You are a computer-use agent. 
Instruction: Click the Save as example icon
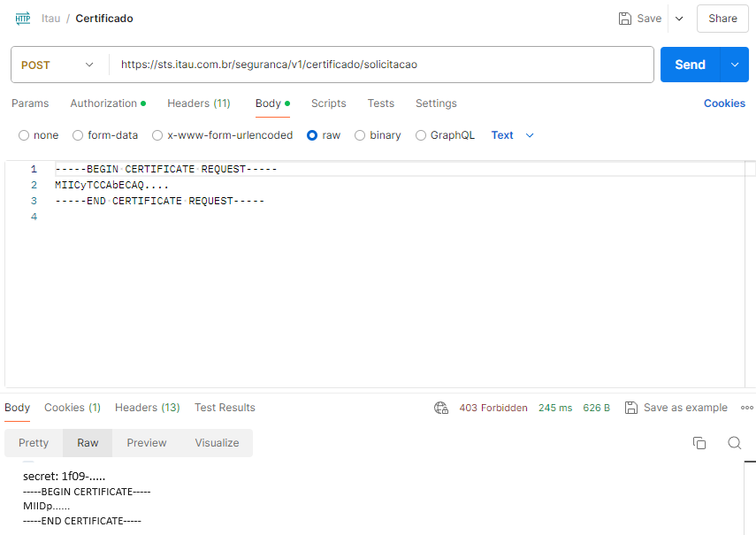click(x=631, y=408)
